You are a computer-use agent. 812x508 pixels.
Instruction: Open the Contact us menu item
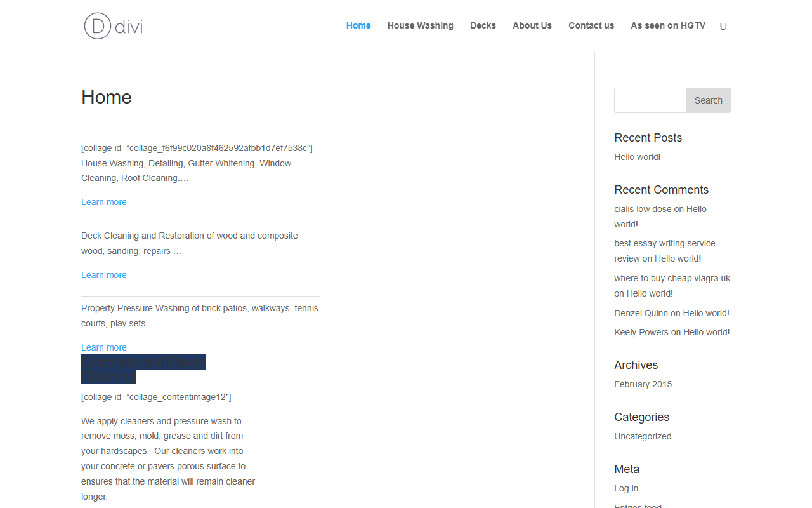591,25
